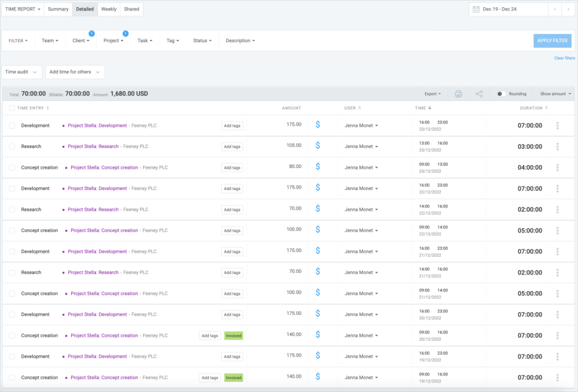Open three-dot menu for 23/12/2022 Research entry

pyautogui.click(x=557, y=147)
